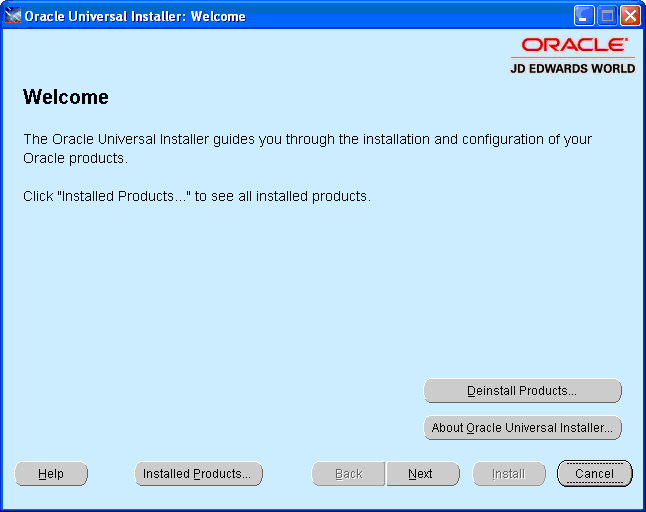Maximize the installer window
Viewport: 646px width, 512px height.
click(607, 16)
